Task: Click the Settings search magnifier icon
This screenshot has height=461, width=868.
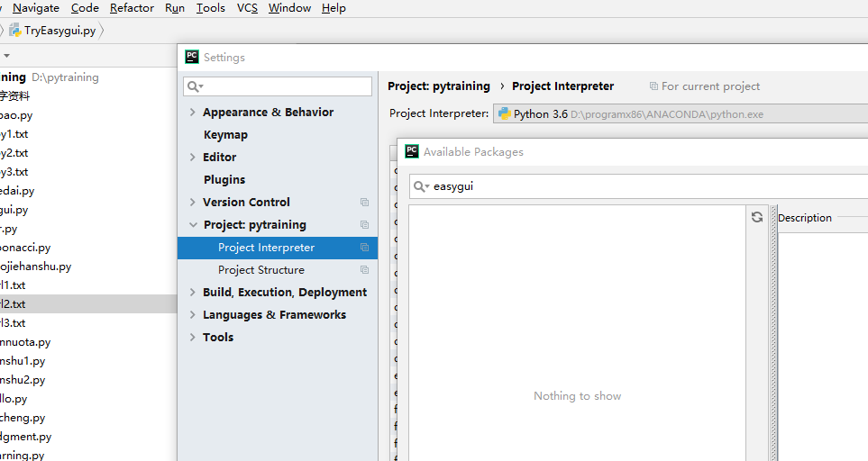Action: (x=195, y=86)
